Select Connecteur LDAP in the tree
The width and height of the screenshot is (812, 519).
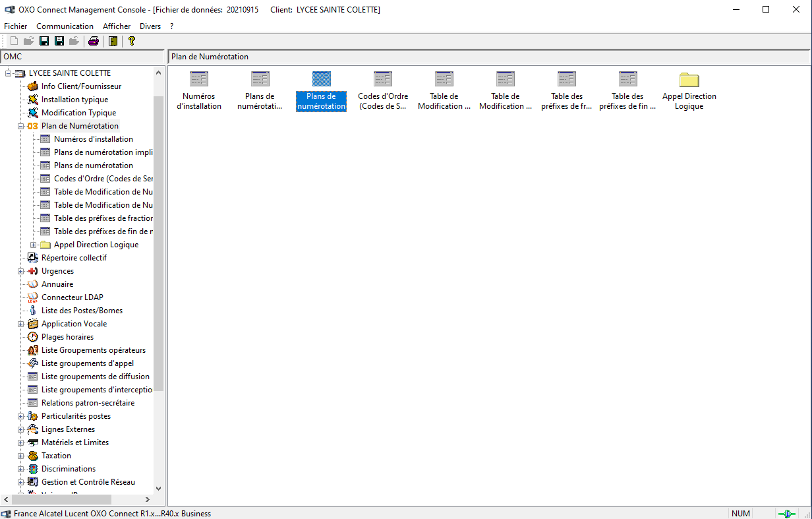pyautogui.click(x=72, y=297)
